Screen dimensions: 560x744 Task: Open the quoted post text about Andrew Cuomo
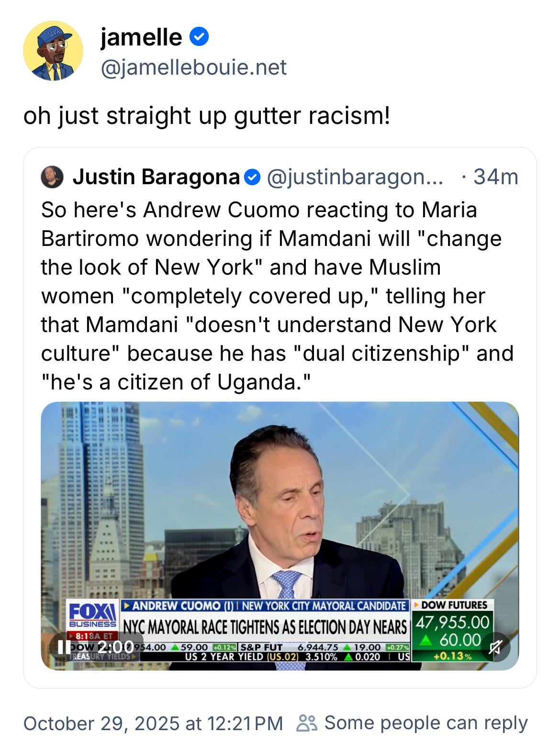click(278, 296)
